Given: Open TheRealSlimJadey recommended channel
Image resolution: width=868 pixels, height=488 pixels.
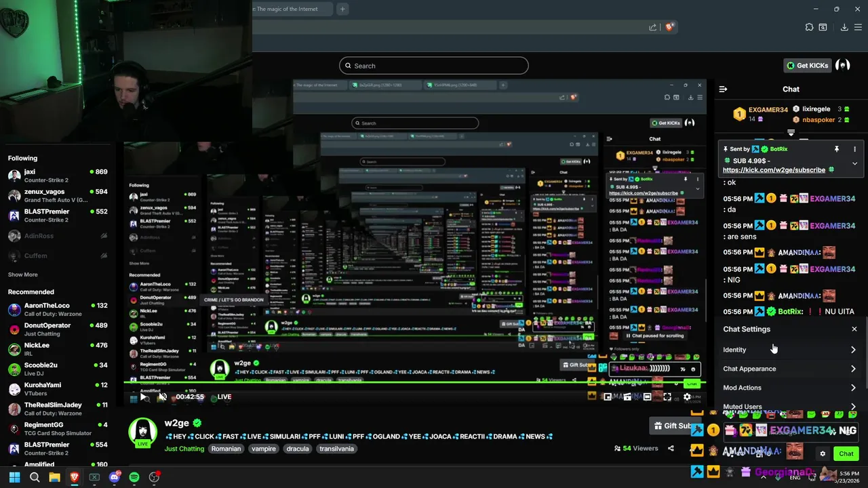Looking at the screenshot, I should (58, 409).
